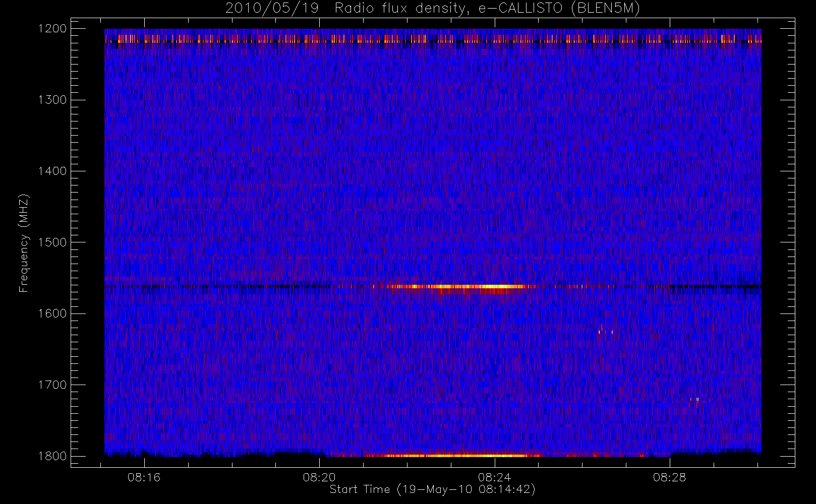816x504 pixels.
Task: Click the 08:16 time tick label
Action: click(144, 477)
